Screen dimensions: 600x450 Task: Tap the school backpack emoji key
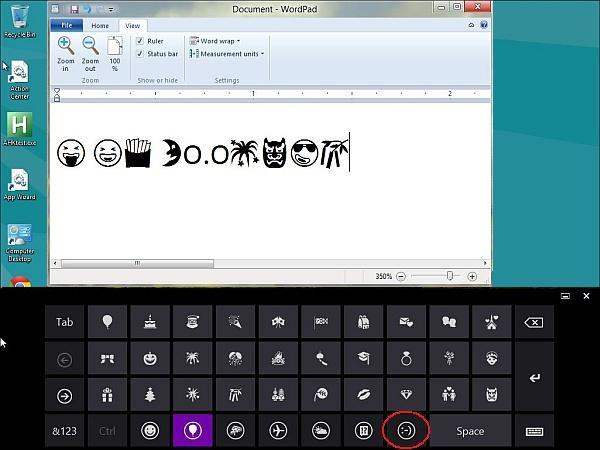click(x=364, y=322)
